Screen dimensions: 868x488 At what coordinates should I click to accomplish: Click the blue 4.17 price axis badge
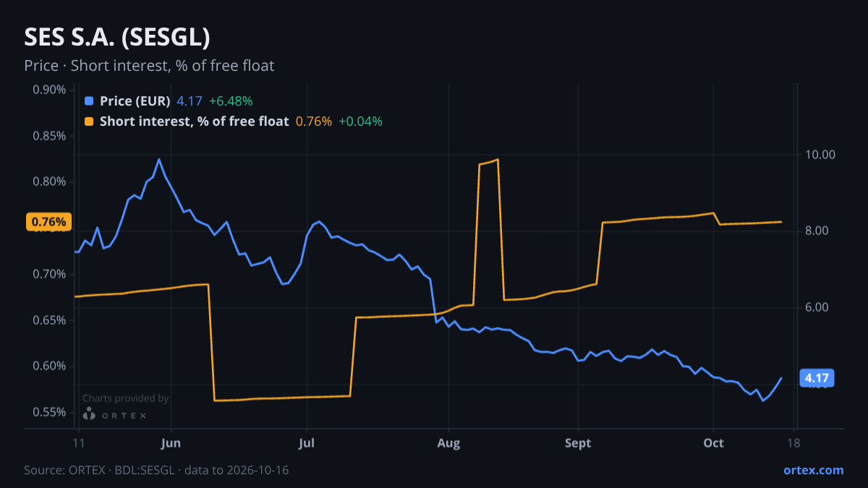[817, 377]
